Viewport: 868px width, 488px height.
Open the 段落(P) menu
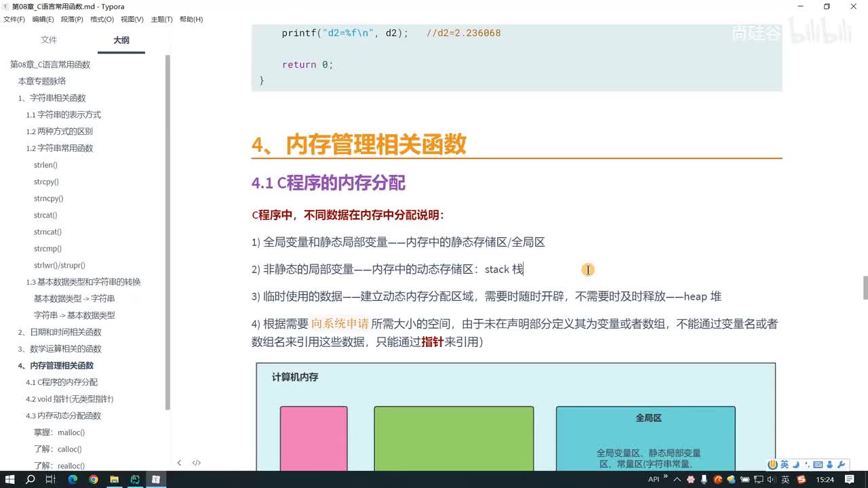[x=72, y=19]
